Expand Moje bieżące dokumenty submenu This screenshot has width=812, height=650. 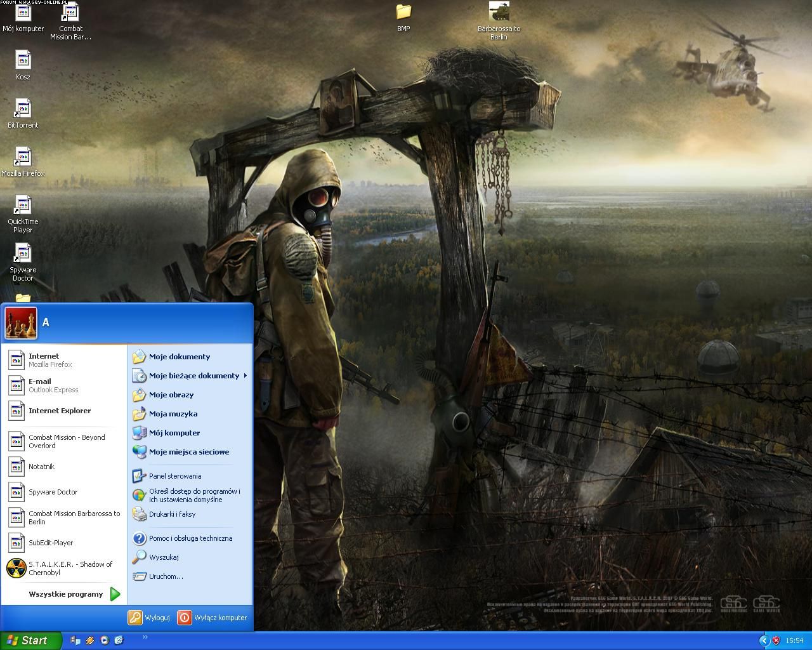click(190, 376)
